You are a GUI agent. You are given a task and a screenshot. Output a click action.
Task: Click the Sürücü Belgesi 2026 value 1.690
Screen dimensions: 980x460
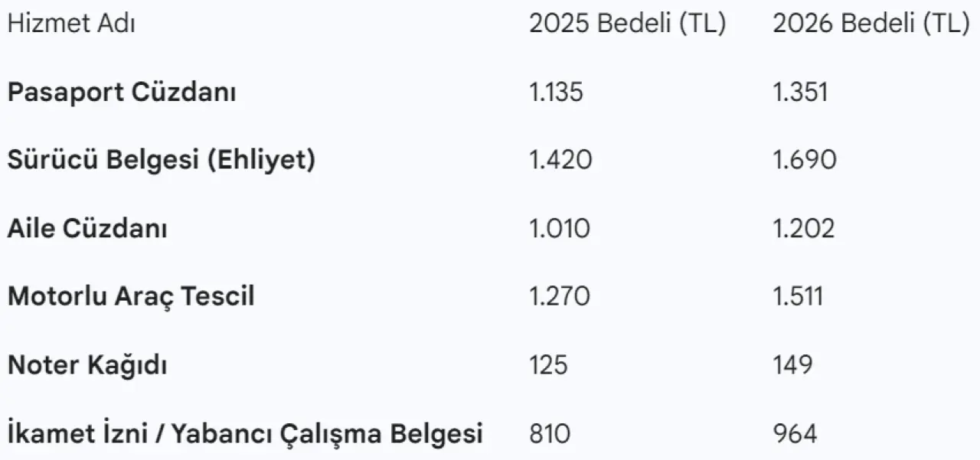805,161
